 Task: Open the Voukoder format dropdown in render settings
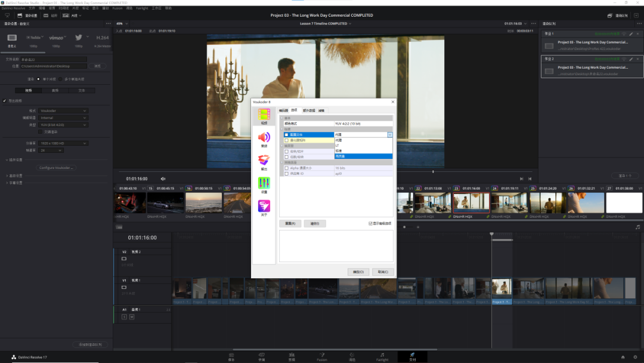(x=64, y=111)
